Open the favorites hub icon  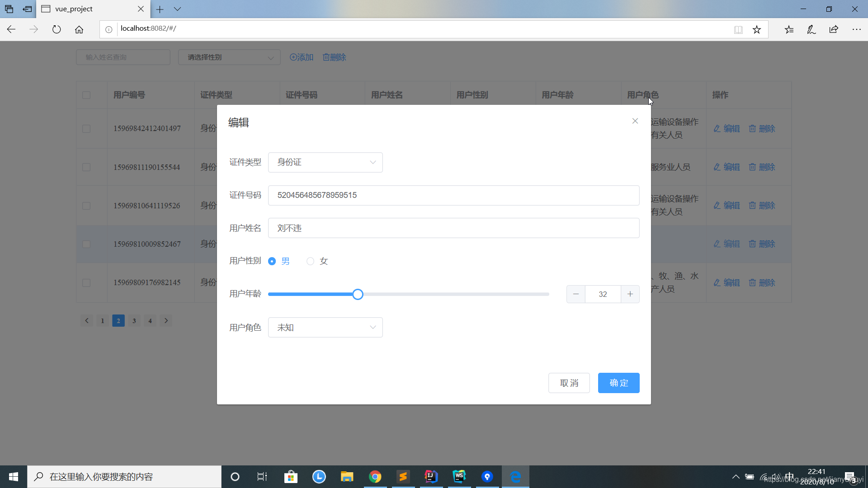point(789,29)
